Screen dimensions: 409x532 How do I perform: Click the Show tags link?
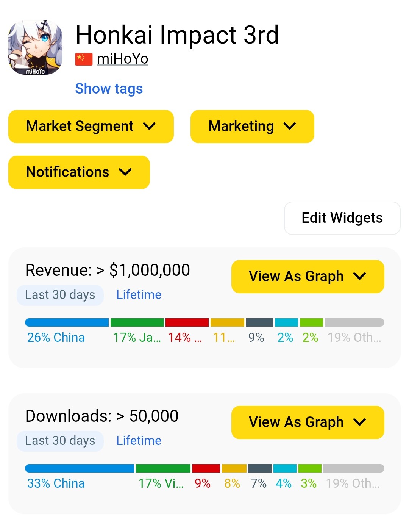[x=109, y=89]
